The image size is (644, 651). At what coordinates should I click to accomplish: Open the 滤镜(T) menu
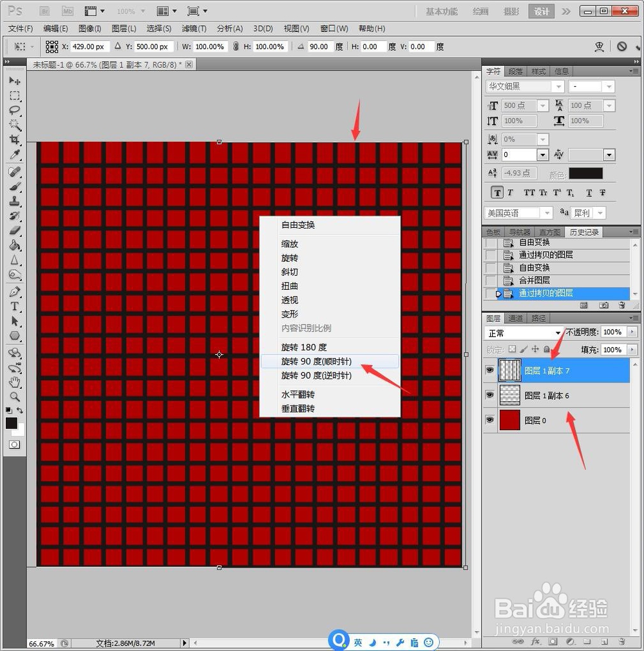pyautogui.click(x=194, y=28)
